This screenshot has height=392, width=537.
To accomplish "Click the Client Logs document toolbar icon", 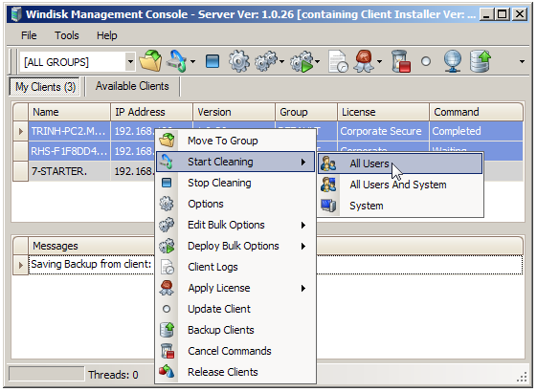I will point(338,61).
